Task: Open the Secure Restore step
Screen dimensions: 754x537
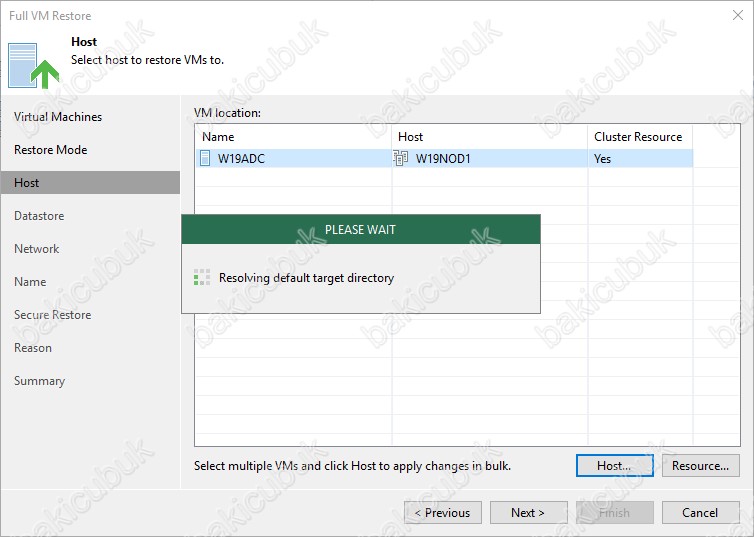Action: pyautogui.click(x=52, y=315)
